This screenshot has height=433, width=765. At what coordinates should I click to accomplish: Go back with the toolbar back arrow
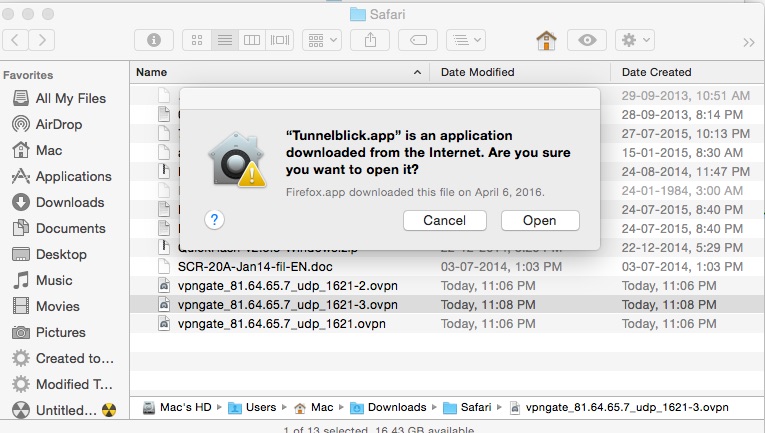coord(16,40)
